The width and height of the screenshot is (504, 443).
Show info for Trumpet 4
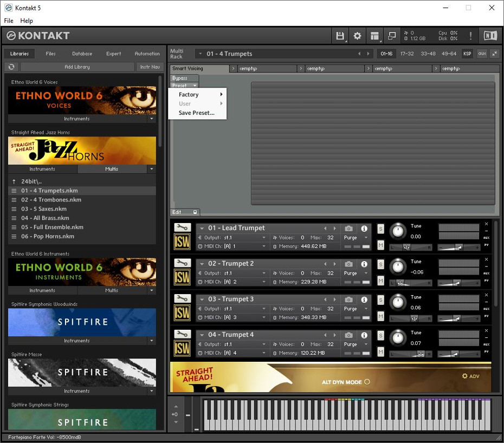click(364, 335)
